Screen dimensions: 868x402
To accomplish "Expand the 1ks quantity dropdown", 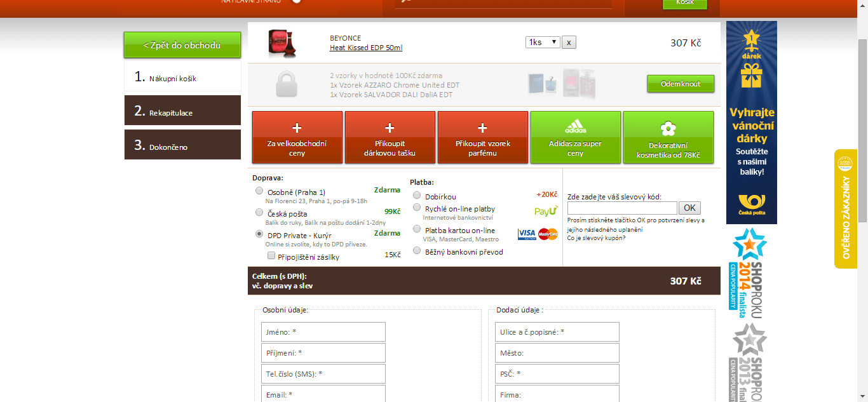I will 543,42.
